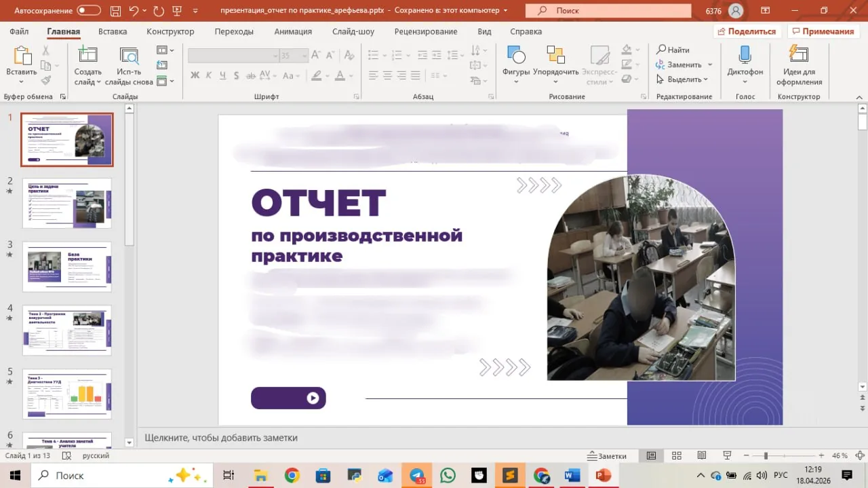Apply underline with the Ч icon
The height and width of the screenshot is (488, 868).
pyautogui.click(x=224, y=75)
